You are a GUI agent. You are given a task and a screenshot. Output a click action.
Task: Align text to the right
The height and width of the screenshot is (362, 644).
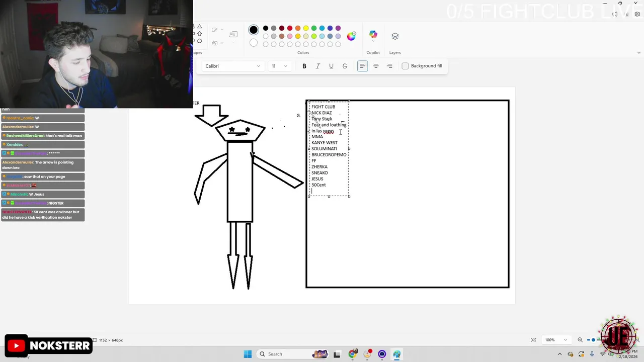coord(389,66)
